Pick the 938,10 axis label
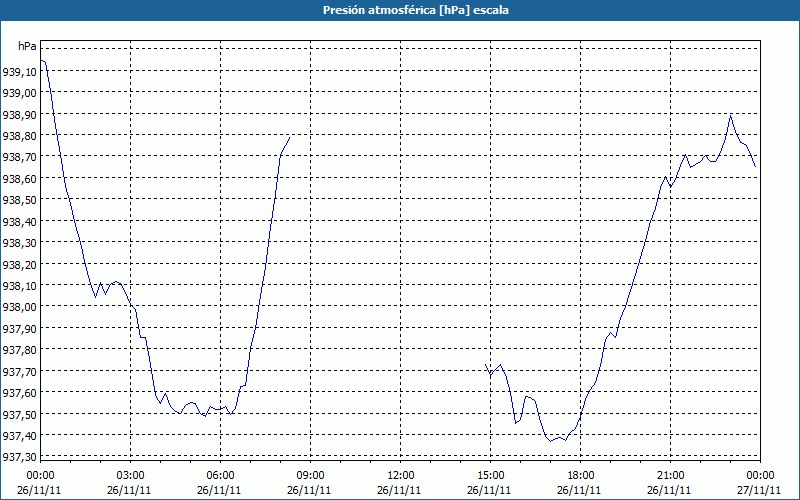This screenshot has height=500, width=800. (19, 286)
